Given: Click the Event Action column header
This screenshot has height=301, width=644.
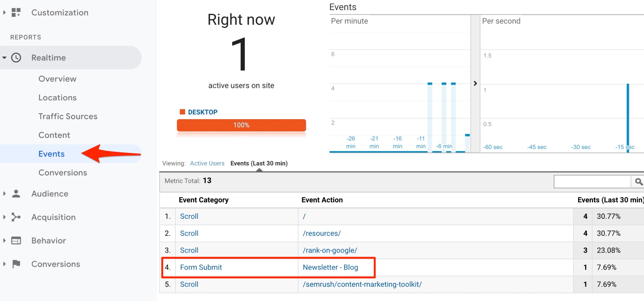Looking at the screenshot, I should click(322, 200).
